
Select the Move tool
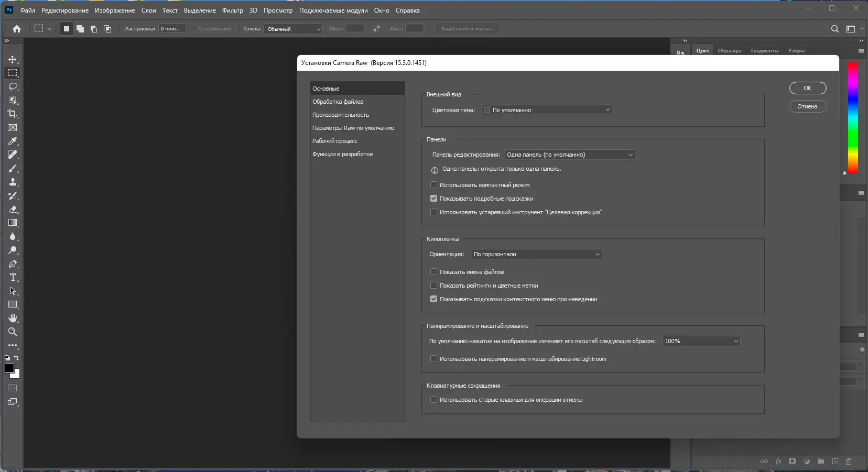(13, 59)
